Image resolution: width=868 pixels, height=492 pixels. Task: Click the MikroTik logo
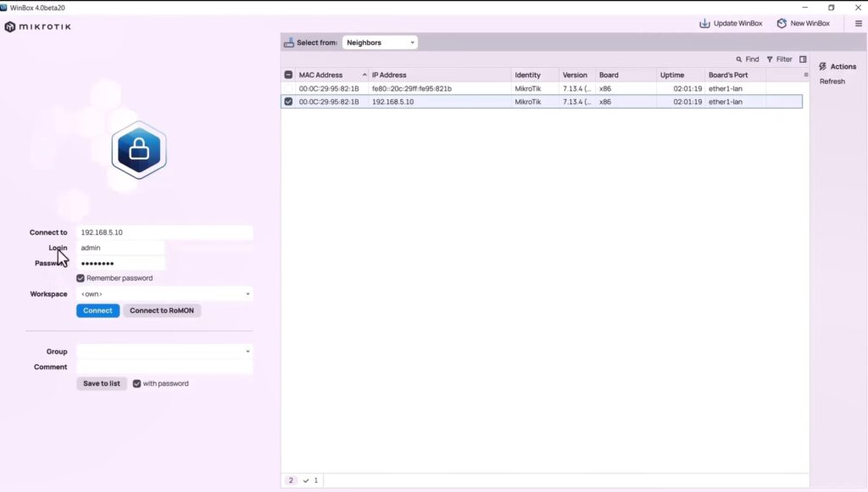pyautogui.click(x=37, y=26)
